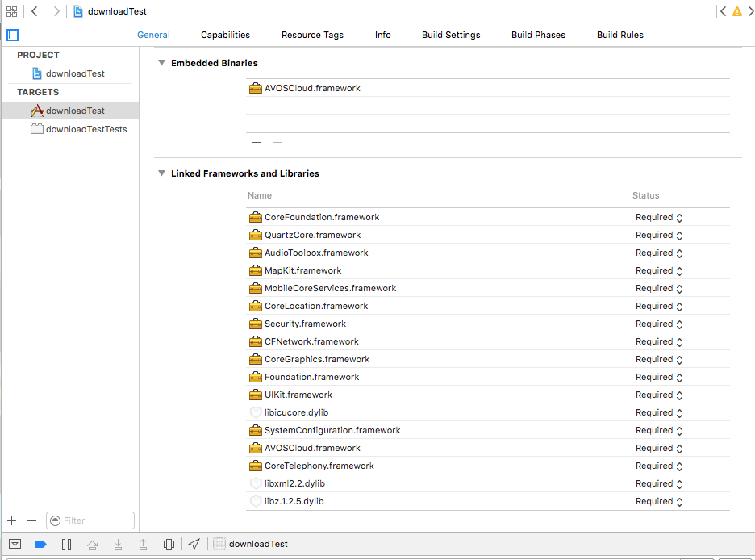Remove the linked framework with the minus button

[277, 520]
